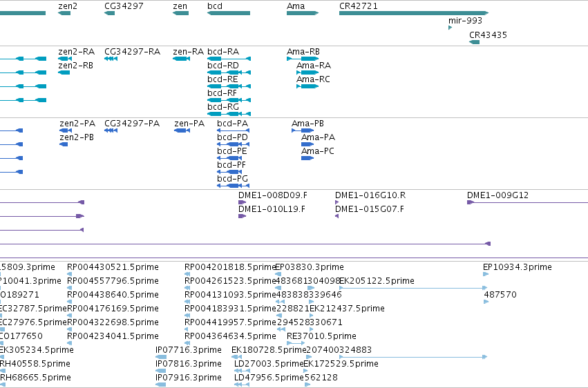Select transcript bcd-RD

(229, 72)
